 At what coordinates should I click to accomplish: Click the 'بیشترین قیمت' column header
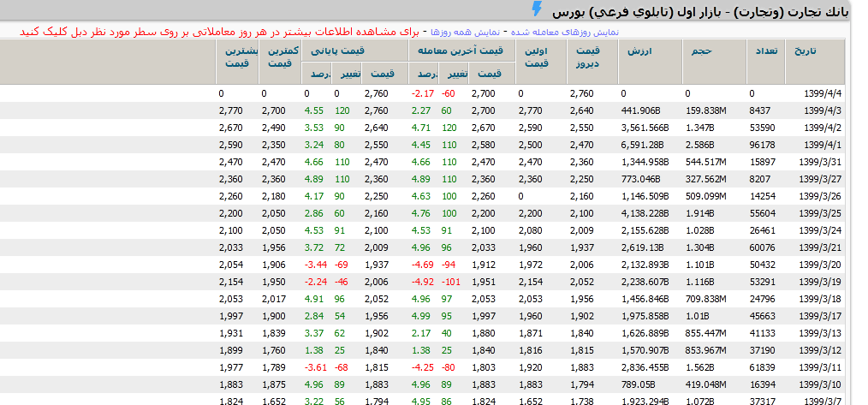(237, 57)
